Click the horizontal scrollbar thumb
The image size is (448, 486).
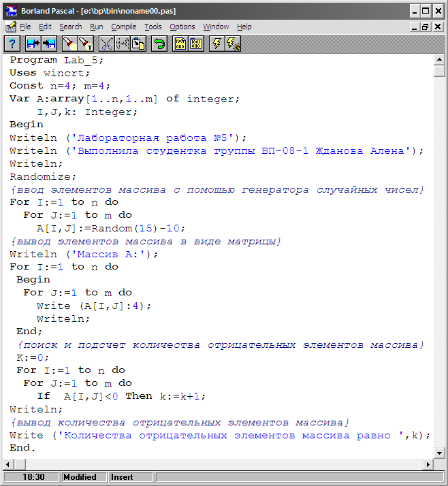tap(20, 464)
